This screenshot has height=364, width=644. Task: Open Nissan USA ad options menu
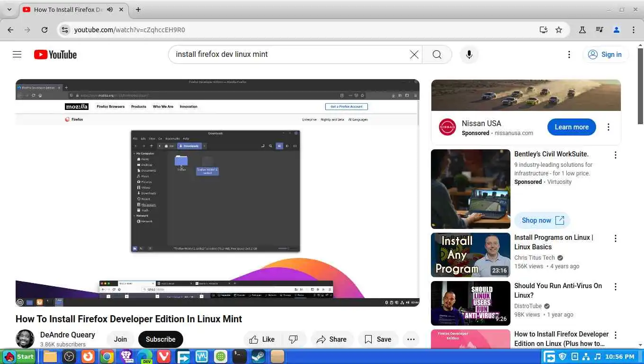coord(608,127)
